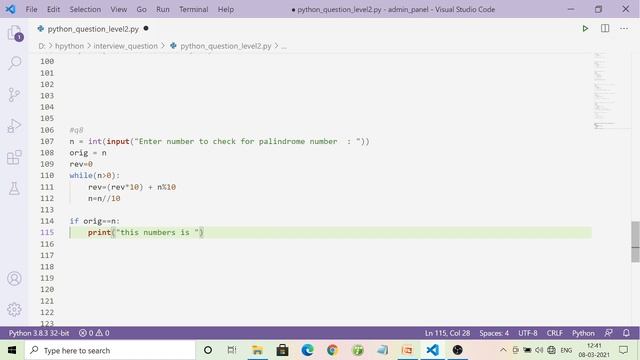The width and height of the screenshot is (640, 360).
Task: Change end of line sequence CRLF
Action: (x=555, y=333)
